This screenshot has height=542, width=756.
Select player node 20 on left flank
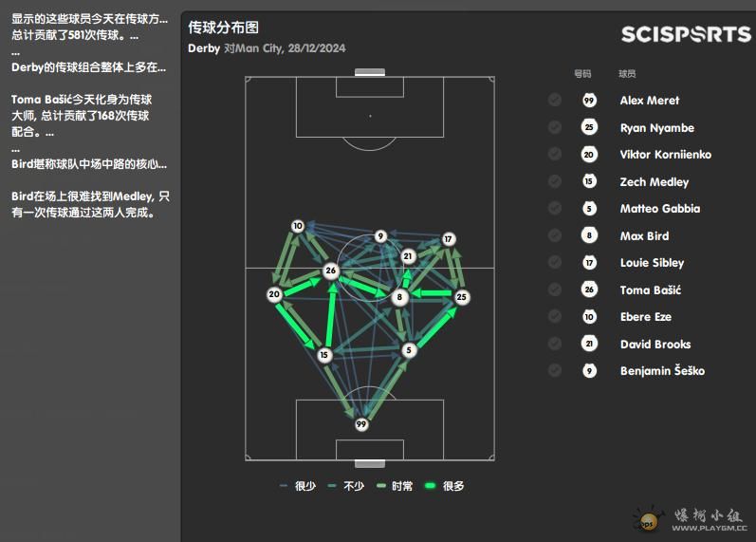point(274,294)
